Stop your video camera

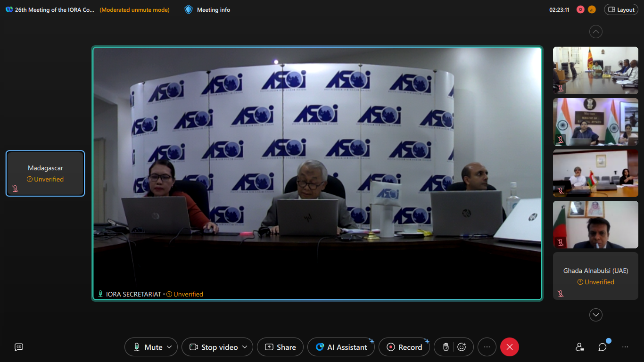click(x=214, y=347)
